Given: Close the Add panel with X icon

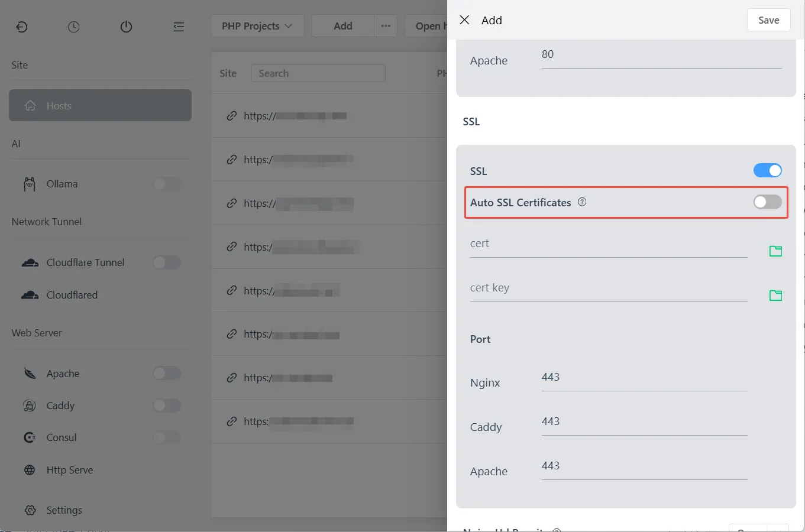Looking at the screenshot, I should (465, 20).
